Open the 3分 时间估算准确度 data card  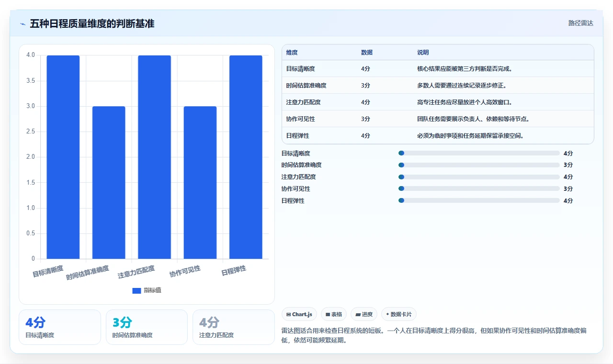147,327
